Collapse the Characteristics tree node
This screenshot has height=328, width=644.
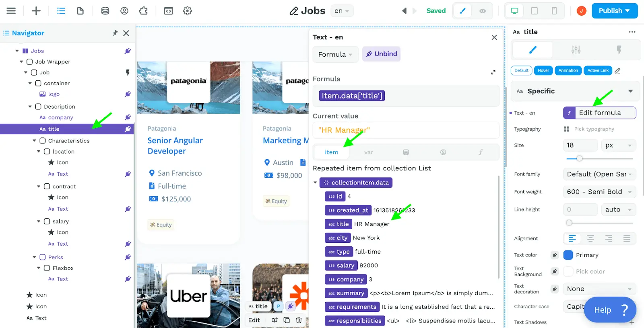coord(35,141)
